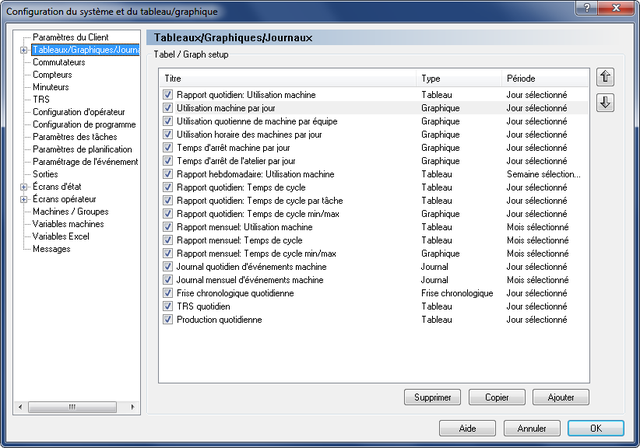Toggle Temps d'arrêt de l'atelier par jour checkbox
Screen dimensions: 640x448
point(167,161)
